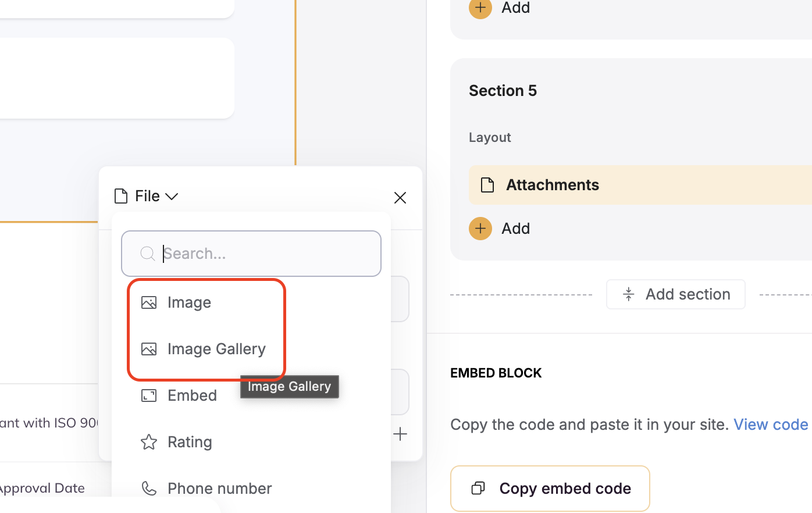Pick Phone number field type
The width and height of the screenshot is (812, 513).
[219, 489]
